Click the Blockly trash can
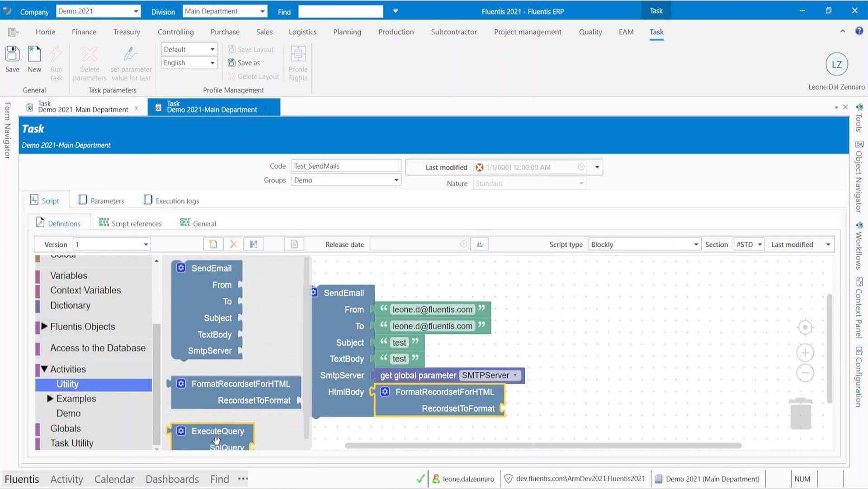Image resolution: width=868 pixels, height=489 pixels. 801,414
